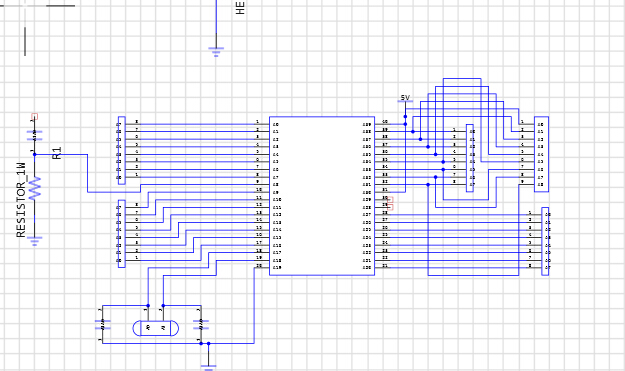625x371 pixels.
Task: Click the 5V power supply symbol
Action: (x=405, y=100)
